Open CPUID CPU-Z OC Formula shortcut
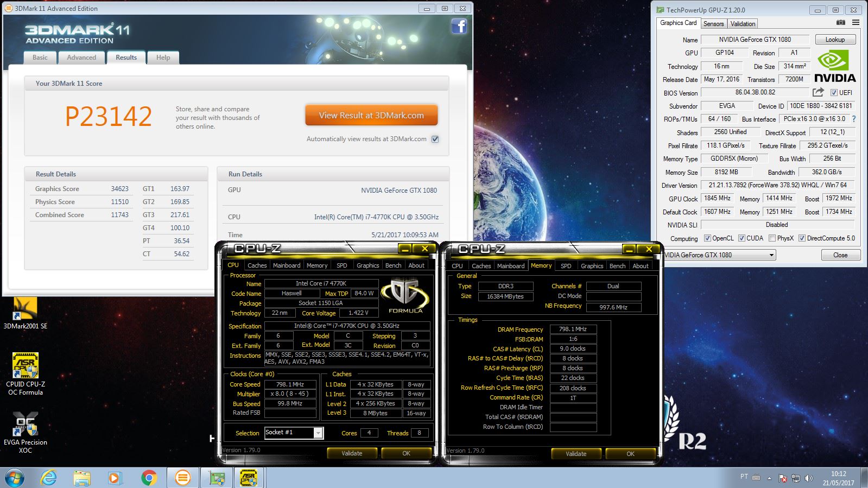Screen dimensions: 868x488 [x=25, y=375]
